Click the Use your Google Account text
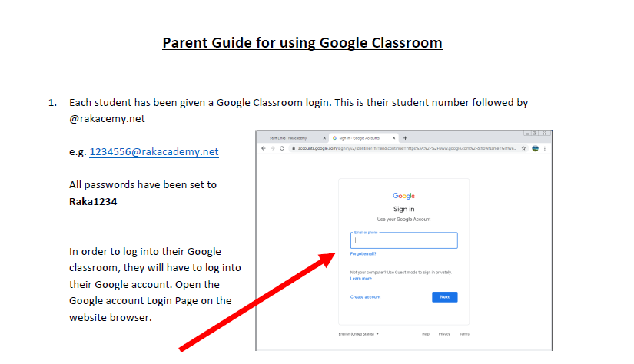634x364 pixels. pyautogui.click(x=404, y=220)
